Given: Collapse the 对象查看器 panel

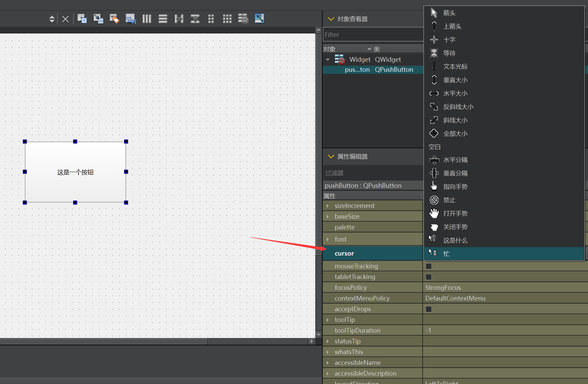Looking at the screenshot, I should (x=331, y=19).
